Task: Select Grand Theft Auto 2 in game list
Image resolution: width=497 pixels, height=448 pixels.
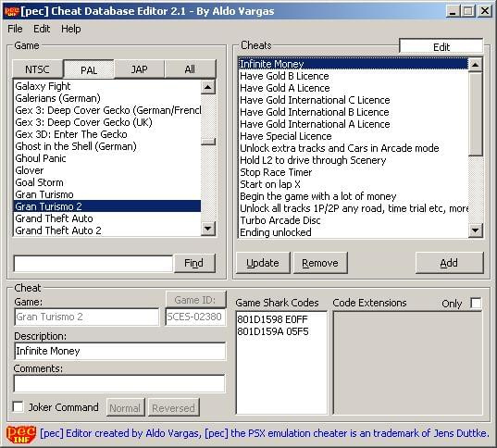Action: (107, 230)
